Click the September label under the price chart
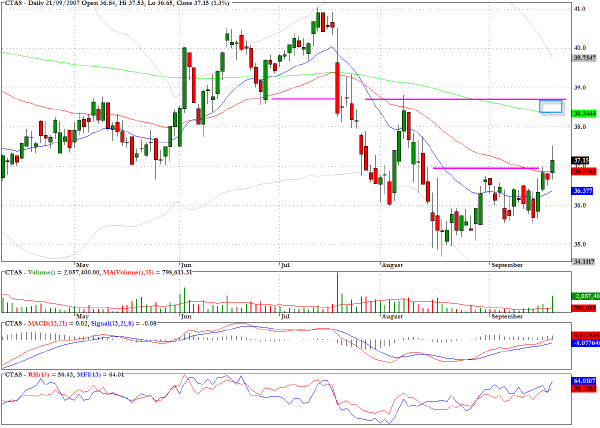600x428 pixels. pos(507,265)
